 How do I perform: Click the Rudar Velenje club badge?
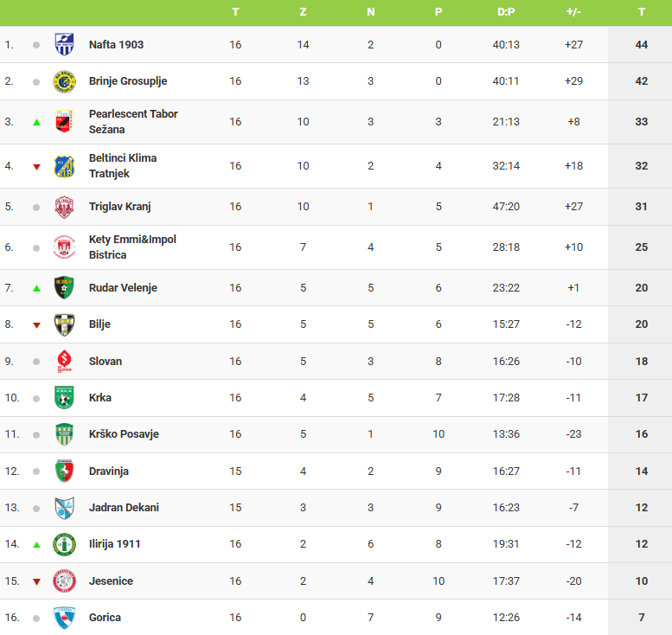64,287
